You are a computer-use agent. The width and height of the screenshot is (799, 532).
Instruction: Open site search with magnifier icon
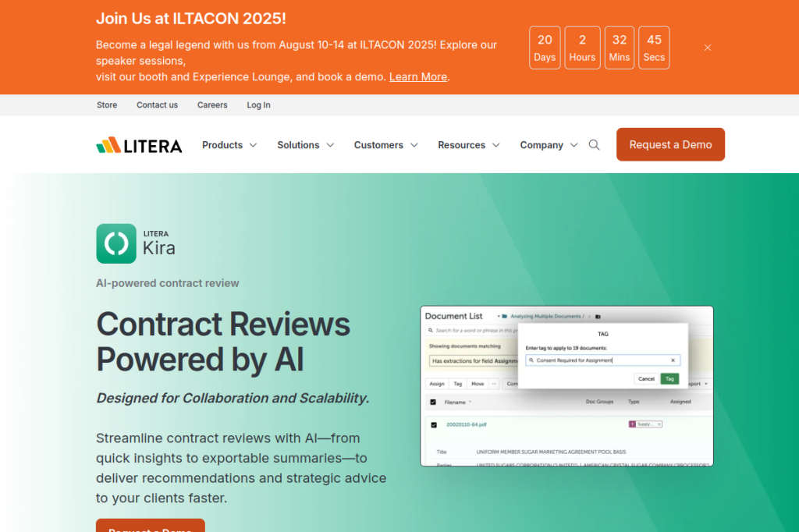tap(594, 145)
